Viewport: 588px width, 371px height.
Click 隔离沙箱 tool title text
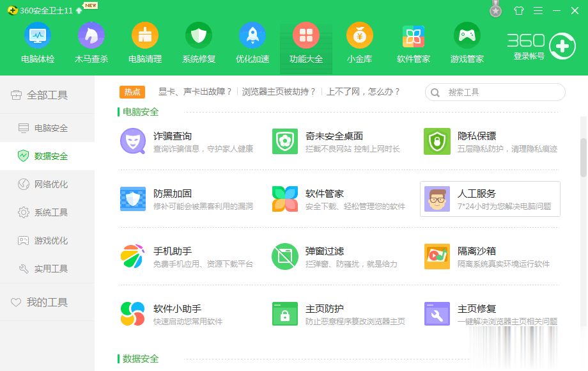tap(477, 251)
